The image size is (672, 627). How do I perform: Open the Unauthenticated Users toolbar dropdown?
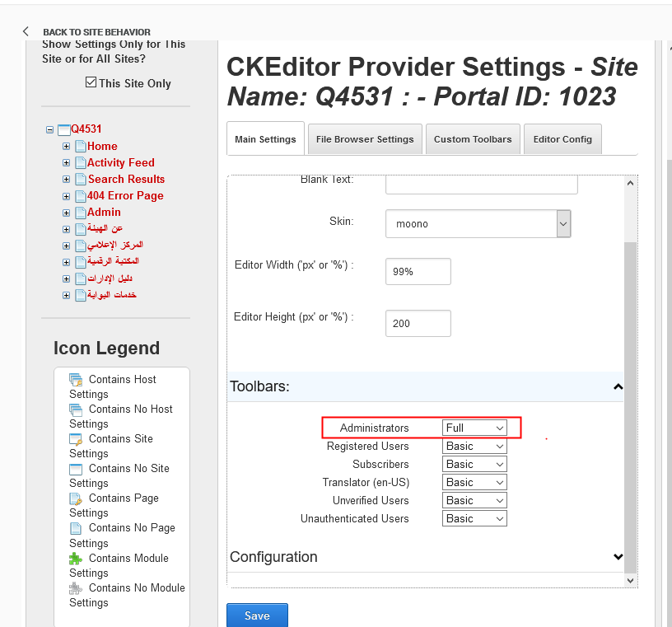point(474,518)
